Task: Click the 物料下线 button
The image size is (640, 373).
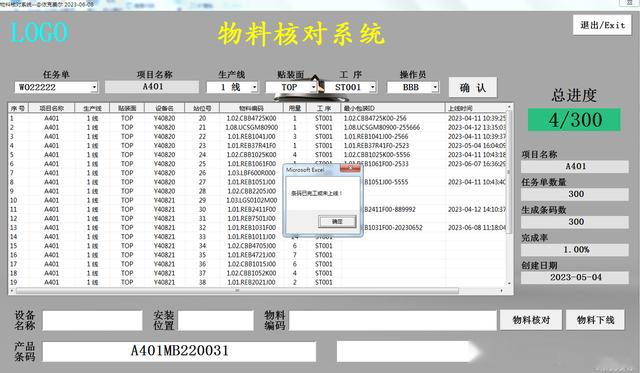Action: point(595,320)
